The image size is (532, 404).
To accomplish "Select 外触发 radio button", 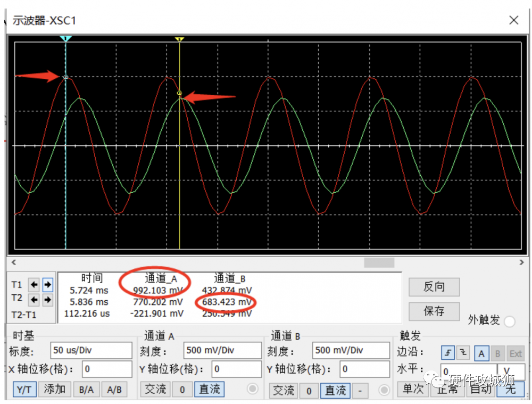I will (x=510, y=321).
